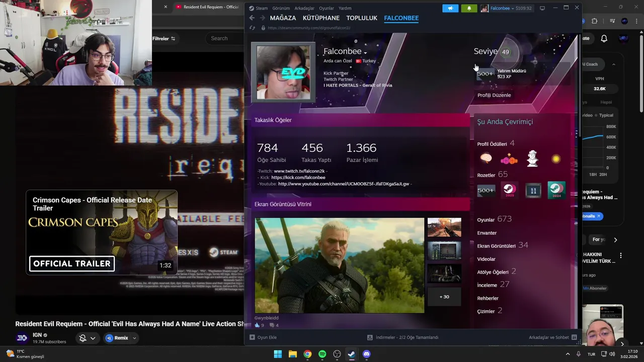644x362 pixels.
Task: Open the İndirmeler downloads status
Action: (x=403, y=337)
